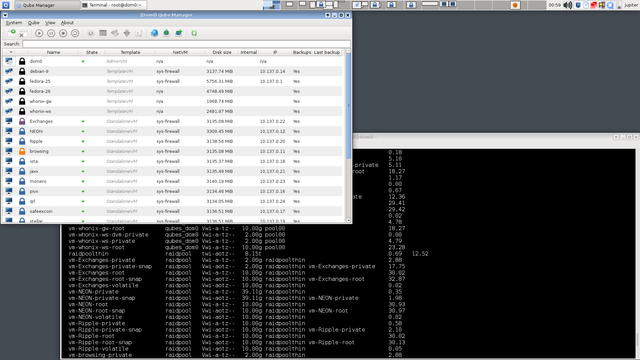Select the safeexcoin qube row
Image resolution: width=640 pixels, height=360 pixels.
coord(173,211)
